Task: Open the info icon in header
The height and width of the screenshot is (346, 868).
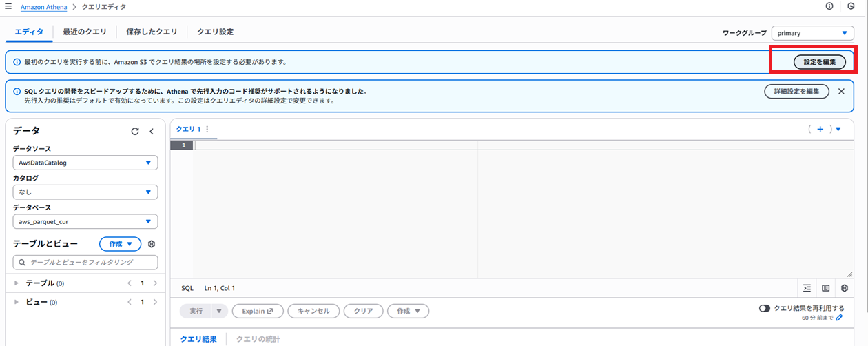Action: click(829, 6)
